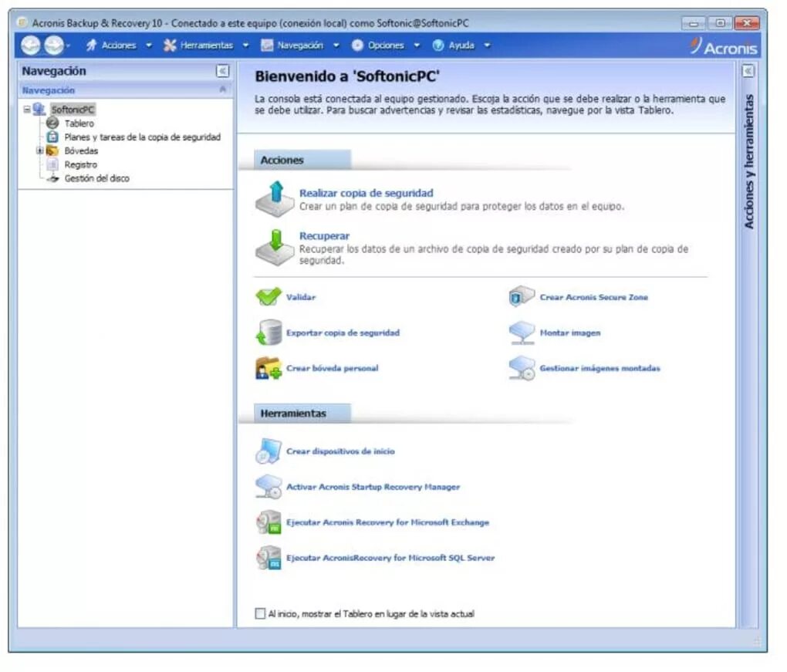This screenshot has height=672, width=787.
Task: Click the Crear bóveda personal folder icon
Action: (269, 368)
